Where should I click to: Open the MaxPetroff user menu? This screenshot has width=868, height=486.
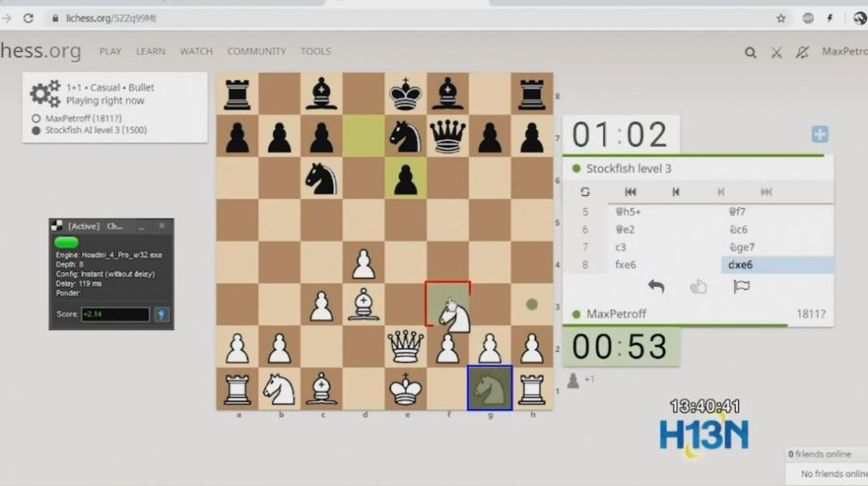coord(844,52)
